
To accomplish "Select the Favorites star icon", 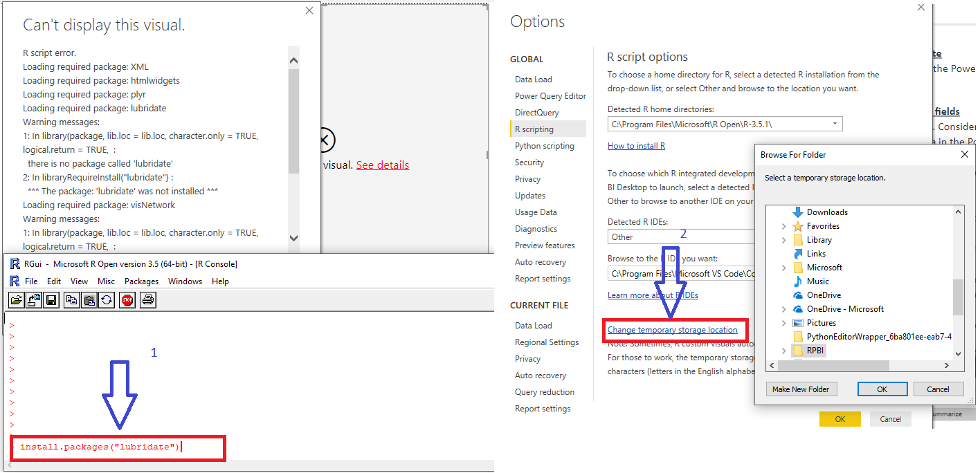I will point(798,226).
